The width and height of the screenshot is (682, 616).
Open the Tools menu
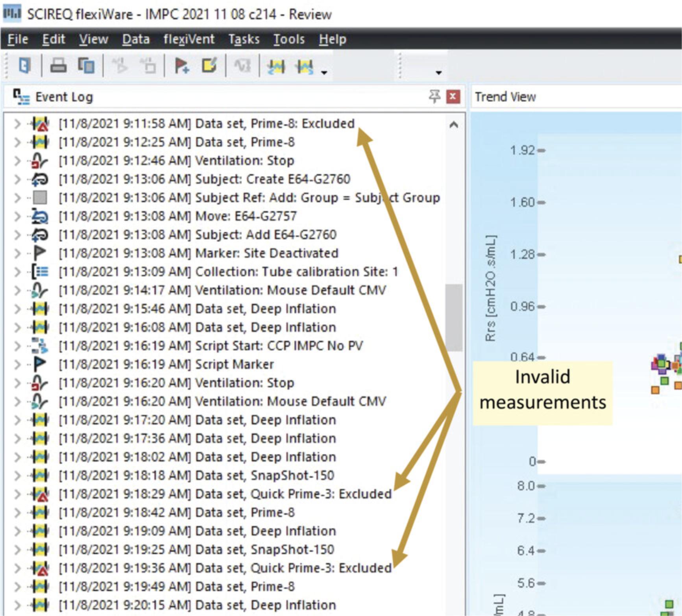289,39
